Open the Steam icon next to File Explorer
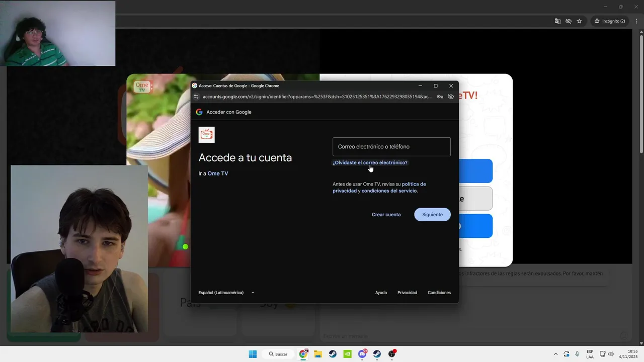Viewport: 644px width, 362px height. pos(333,354)
